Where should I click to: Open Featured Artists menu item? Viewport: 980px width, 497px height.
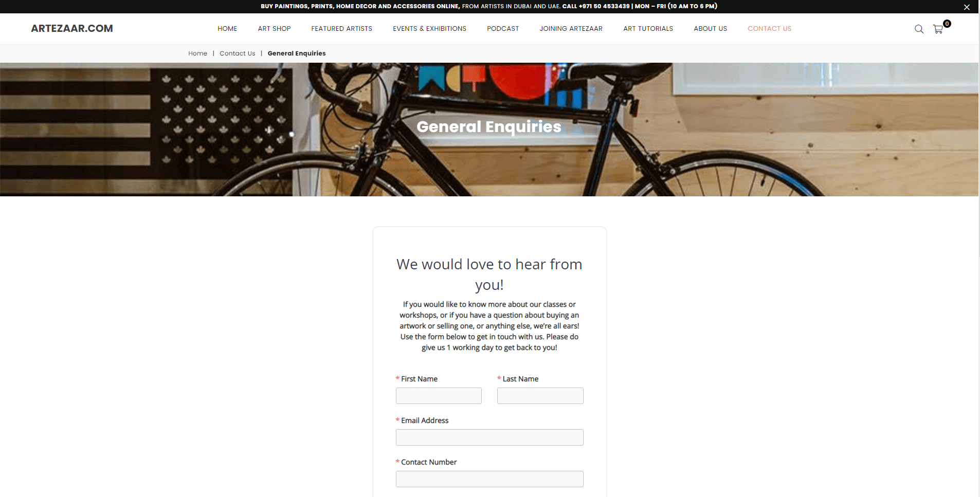click(x=342, y=29)
